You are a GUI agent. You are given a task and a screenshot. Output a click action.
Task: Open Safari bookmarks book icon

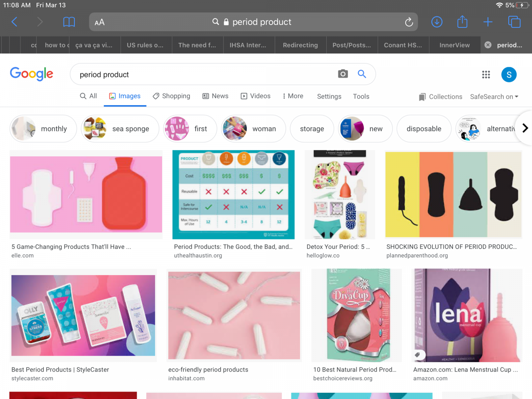click(69, 22)
